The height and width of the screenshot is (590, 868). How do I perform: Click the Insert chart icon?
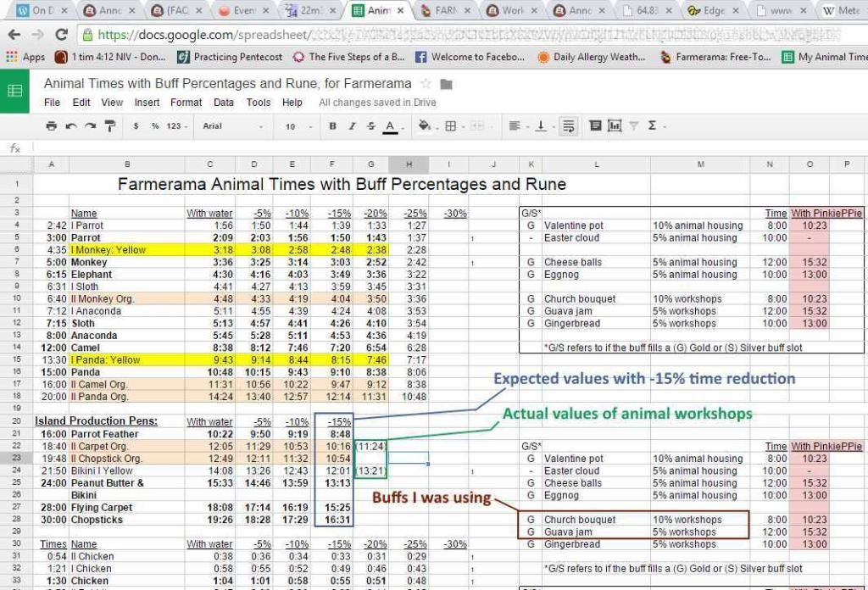point(614,125)
